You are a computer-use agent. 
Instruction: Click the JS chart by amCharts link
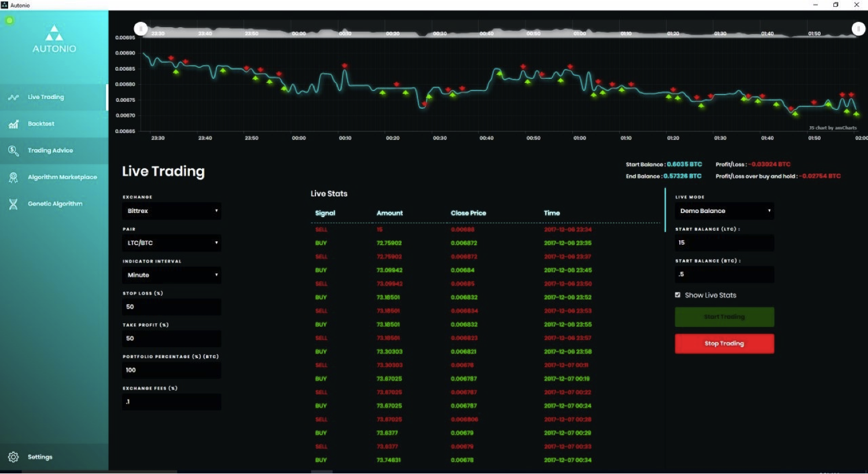pos(832,128)
